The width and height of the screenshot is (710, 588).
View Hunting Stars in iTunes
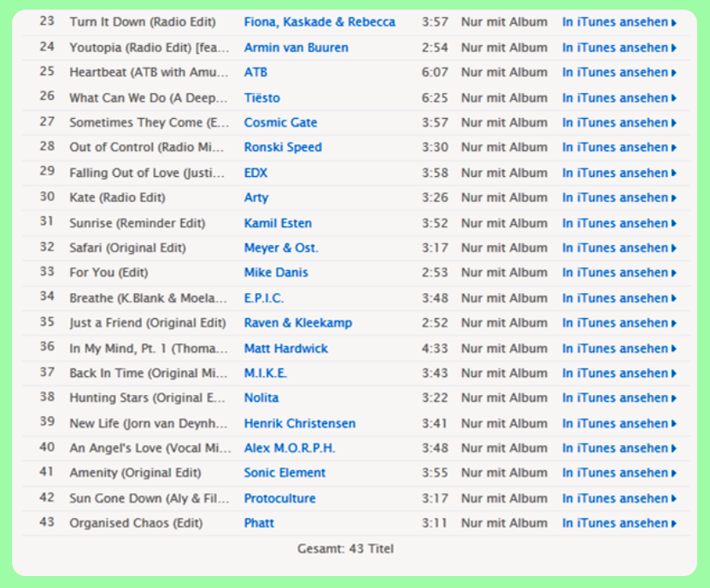pyautogui.click(x=619, y=397)
